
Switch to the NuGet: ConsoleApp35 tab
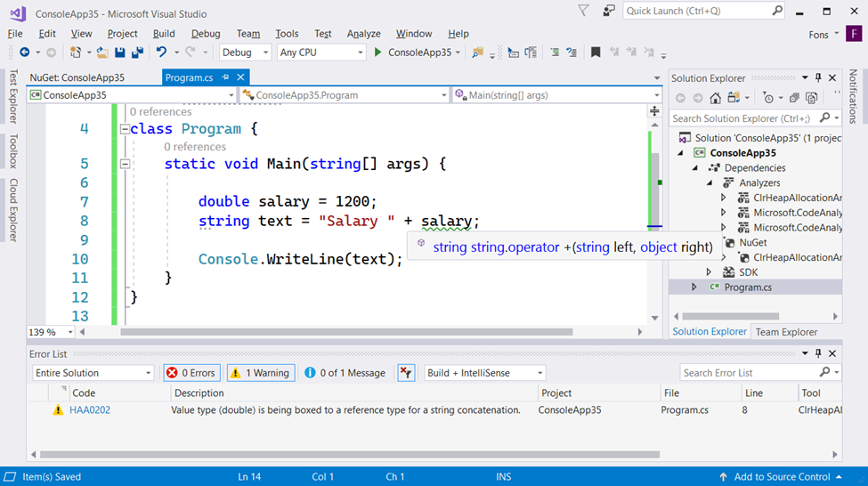[x=77, y=77]
